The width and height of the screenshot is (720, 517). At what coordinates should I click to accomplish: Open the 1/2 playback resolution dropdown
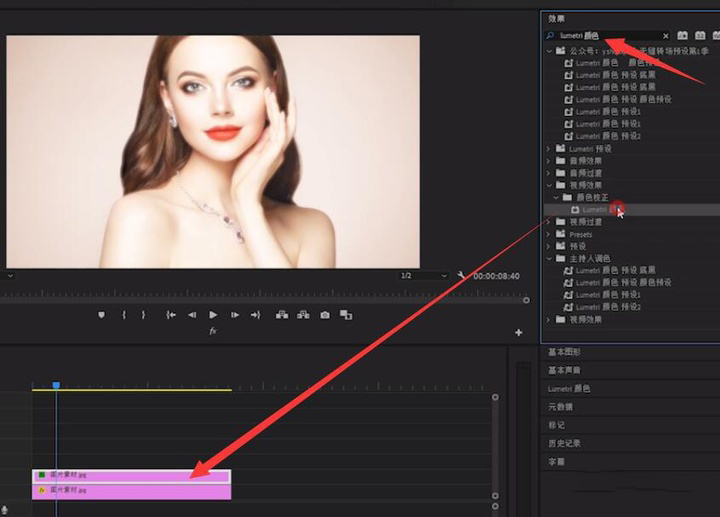pyautogui.click(x=423, y=275)
